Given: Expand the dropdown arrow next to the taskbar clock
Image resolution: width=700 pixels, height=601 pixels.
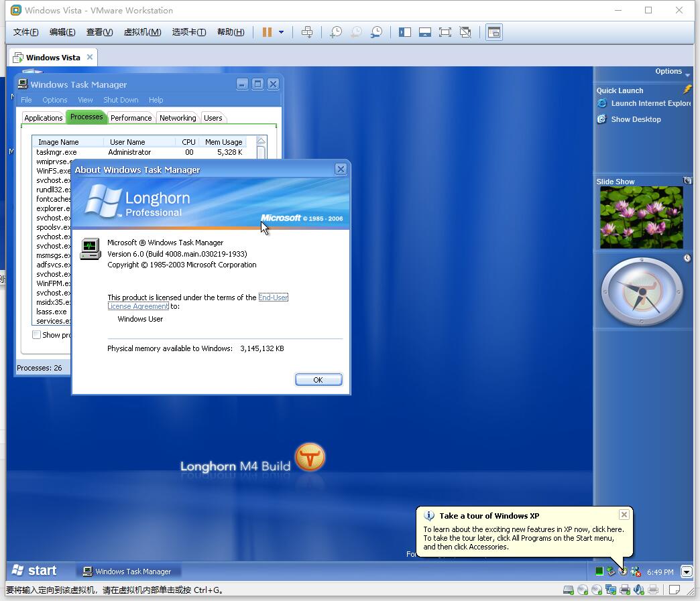Looking at the screenshot, I should click(x=687, y=572).
